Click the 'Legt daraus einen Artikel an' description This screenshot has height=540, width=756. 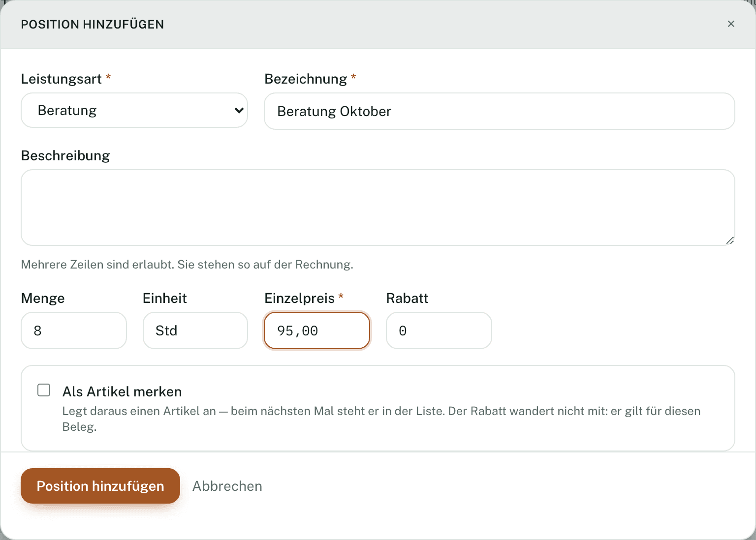click(x=381, y=419)
